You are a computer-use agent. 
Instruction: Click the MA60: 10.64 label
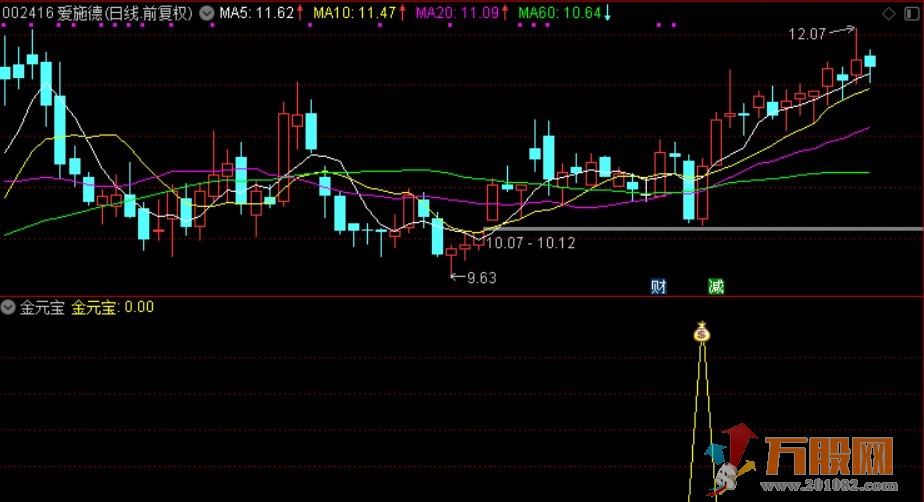tap(560, 13)
